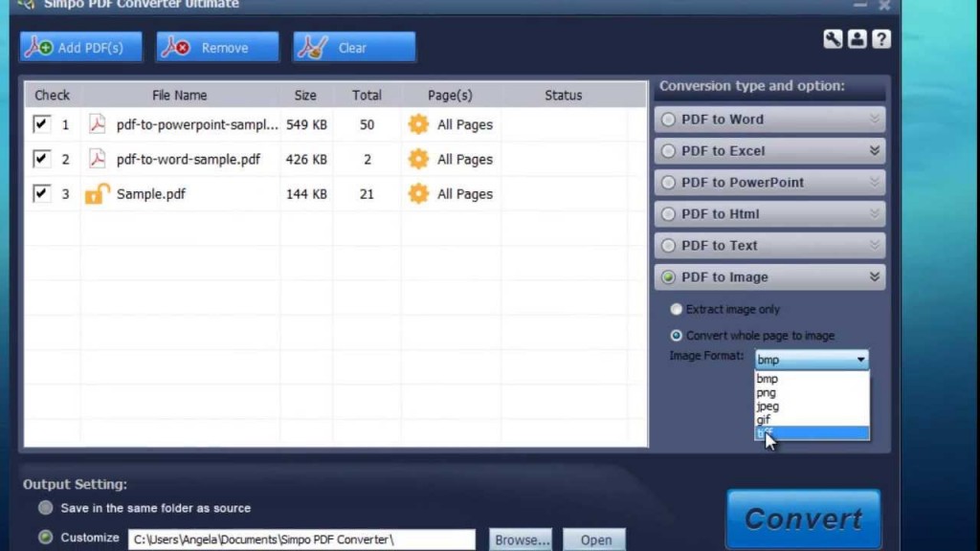Choose the highlighted tiff format entry

(x=812, y=433)
